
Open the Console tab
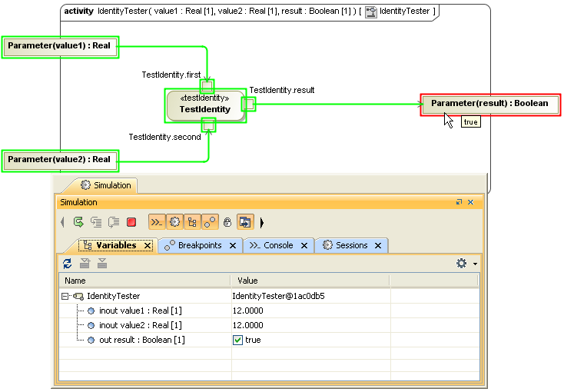pyautogui.click(x=277, y=245)
